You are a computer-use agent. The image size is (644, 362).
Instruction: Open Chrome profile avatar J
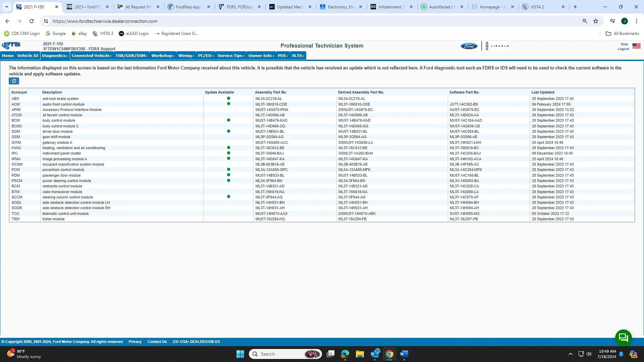tap(624, 21)
